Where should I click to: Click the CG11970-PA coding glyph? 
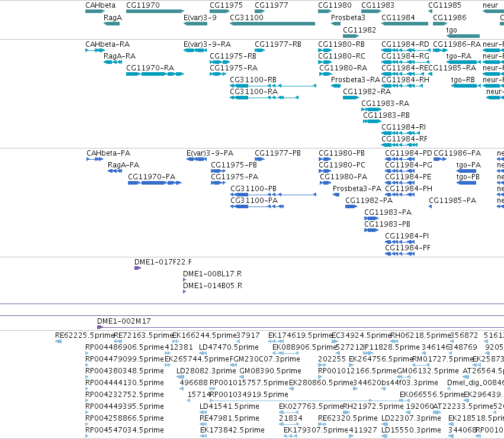click(155, 183)
